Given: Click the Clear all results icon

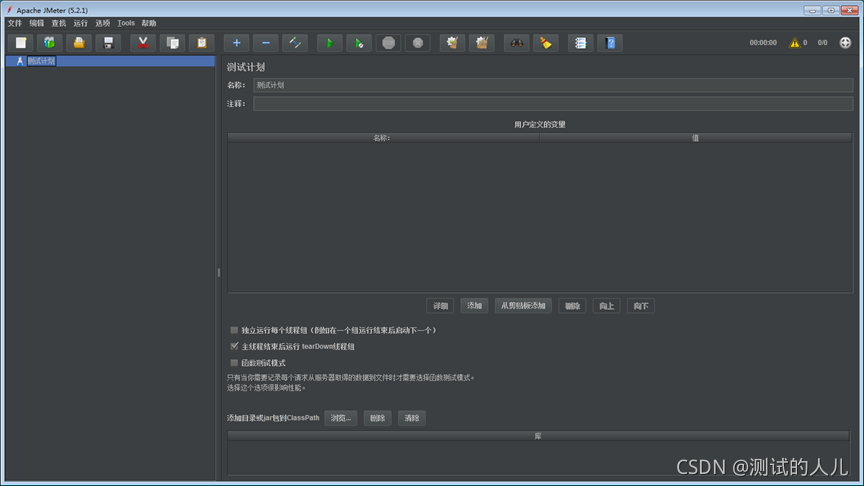Looking at the screenshot, I should [482, 43].
